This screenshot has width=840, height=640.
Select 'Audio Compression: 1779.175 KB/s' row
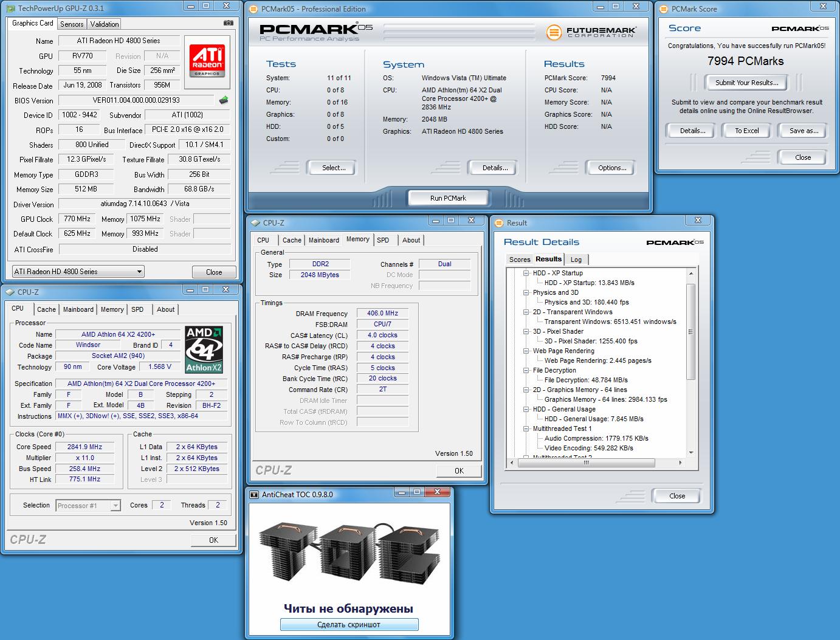596,438
